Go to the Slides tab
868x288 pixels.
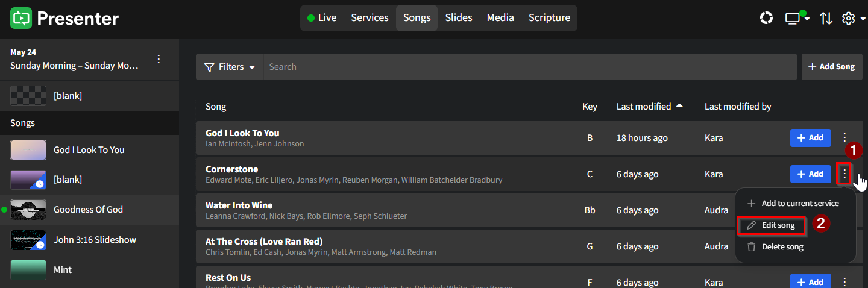[459, 18]
